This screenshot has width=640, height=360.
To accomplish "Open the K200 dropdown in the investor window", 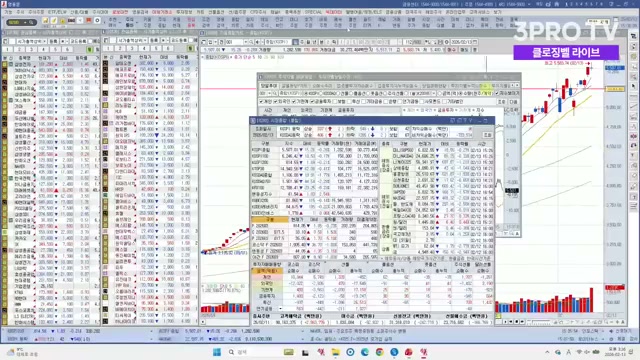I will click(x=434, y=93).
